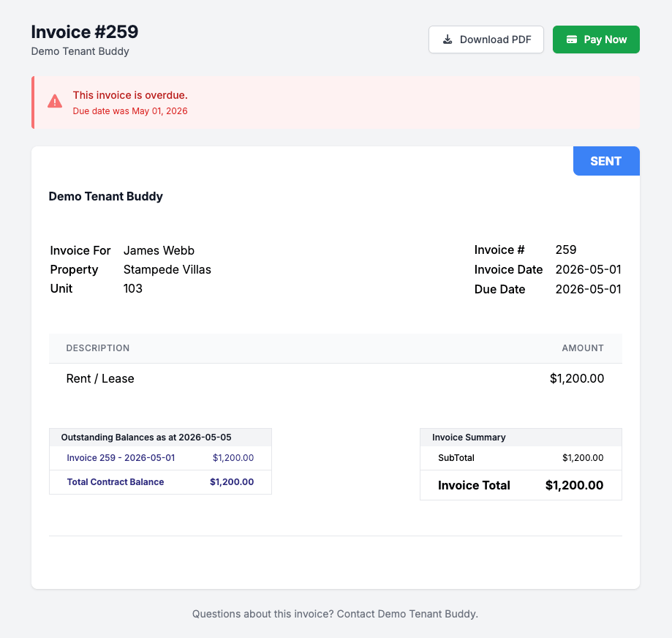The image size is (672, 638).
Task: Click the Due Date value 2026-05-01
Action: tap(589, 289)
